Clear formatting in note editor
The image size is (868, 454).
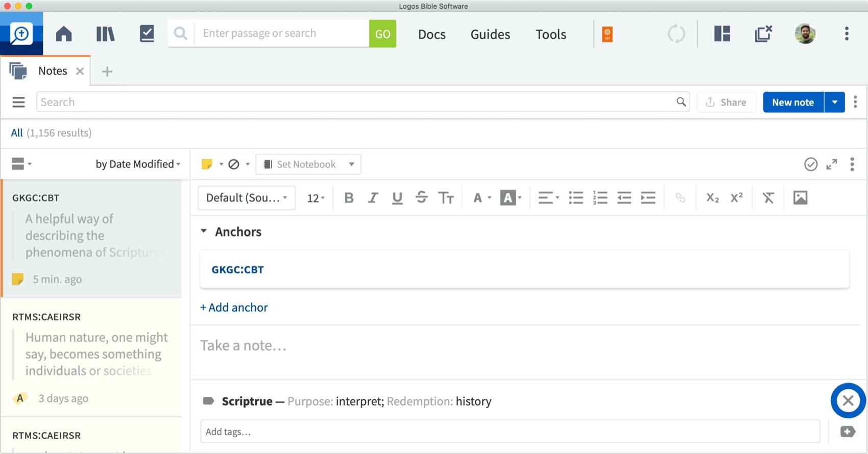click(768, 198)
